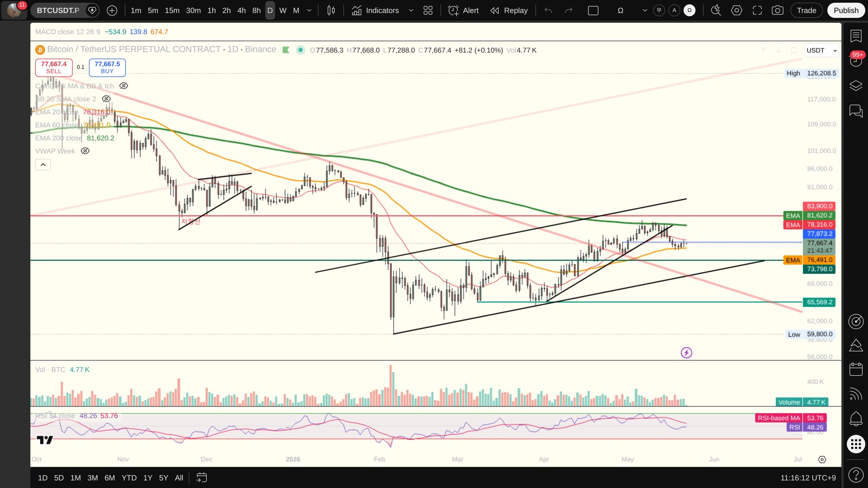Image resolution: width=868 pixels, height=488 pixels.
Task: Open the watchlist panel icon
Action: click(856, 36)
